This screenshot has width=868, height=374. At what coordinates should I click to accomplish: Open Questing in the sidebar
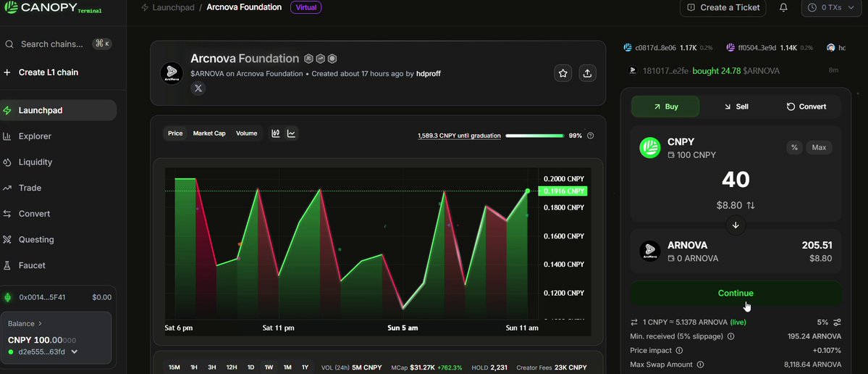click(x=28, y=239)
